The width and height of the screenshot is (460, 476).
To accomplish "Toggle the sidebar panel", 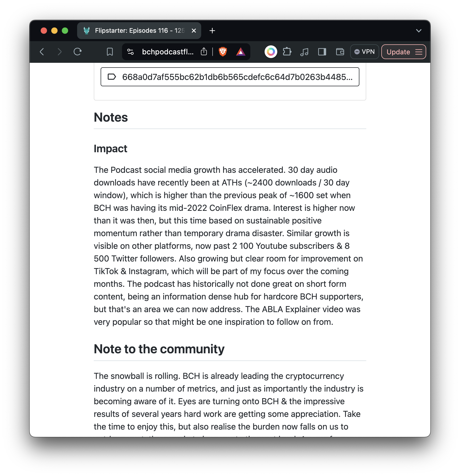I will click(322, 52).
